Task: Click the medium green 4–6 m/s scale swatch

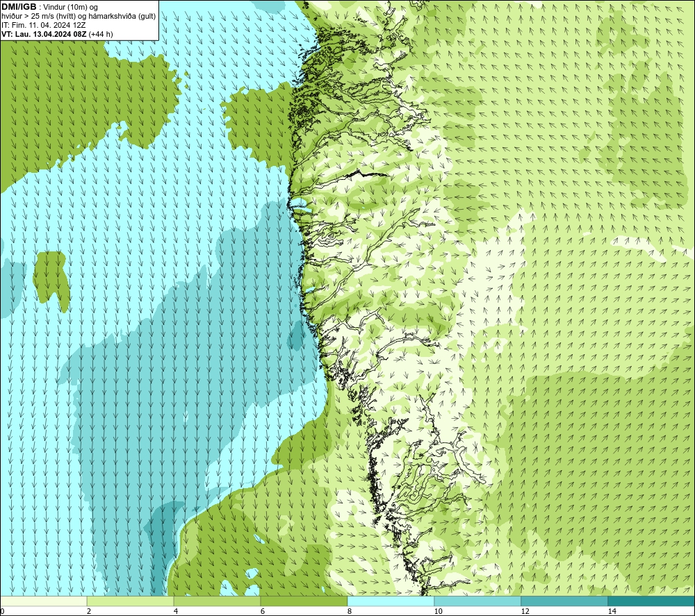Action: click(217, 601)
